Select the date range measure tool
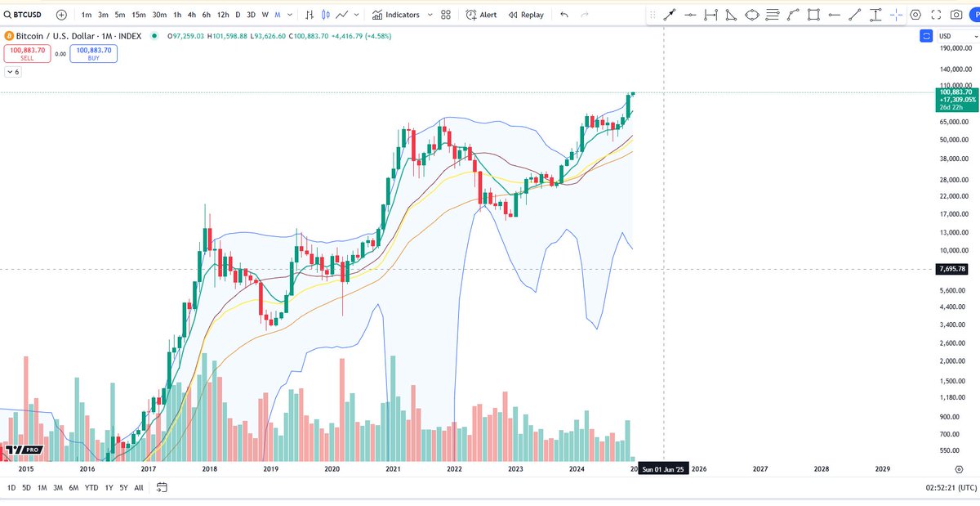 coord(711,15)
